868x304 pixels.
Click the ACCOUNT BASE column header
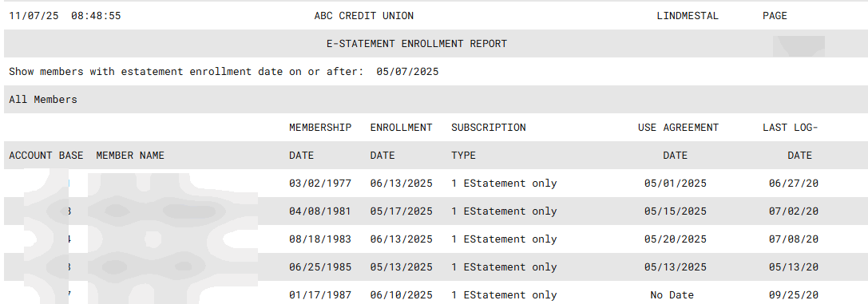click(46, 156)
